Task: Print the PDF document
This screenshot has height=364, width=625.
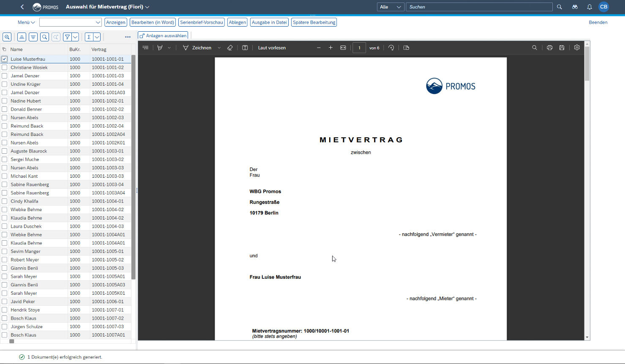Action: click(x=549, y=48)
